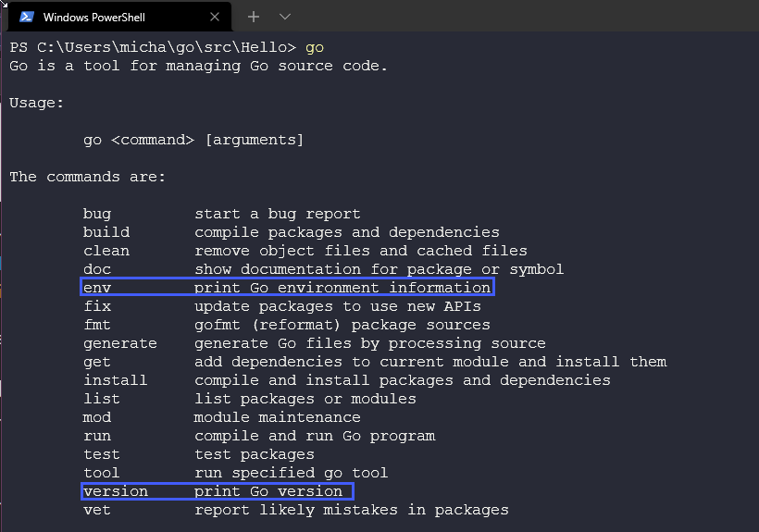This screenshot has width=759, height=532.
Task: Click the 'bug' command entry
Action: 97,214
